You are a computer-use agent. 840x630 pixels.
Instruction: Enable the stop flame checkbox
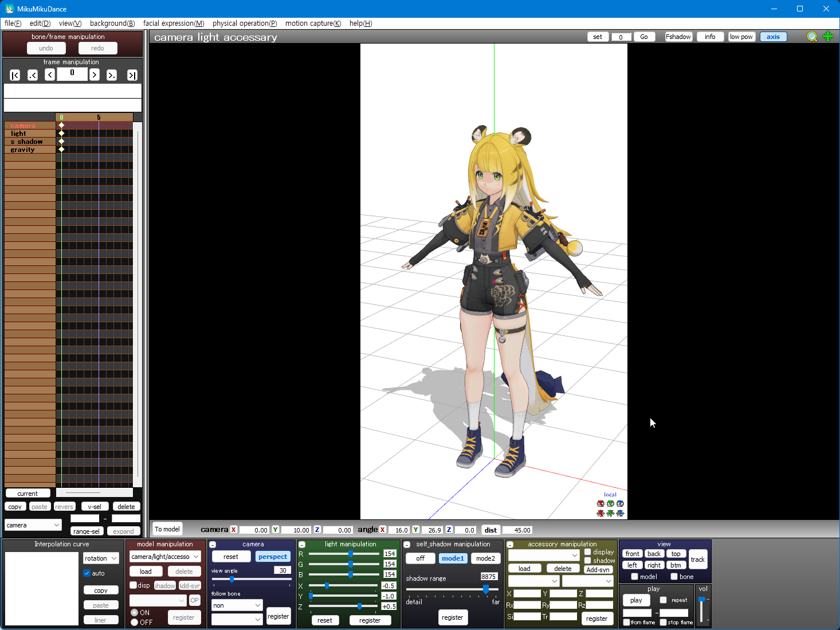(664, 623)
